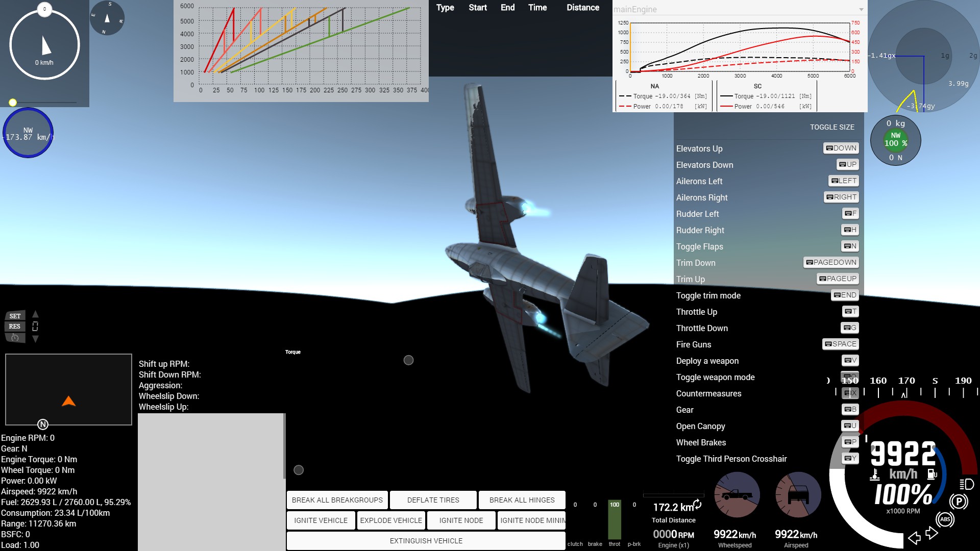Click the END key badge for Toggle trim mode

pyautogui.click(x=845, y=295)
